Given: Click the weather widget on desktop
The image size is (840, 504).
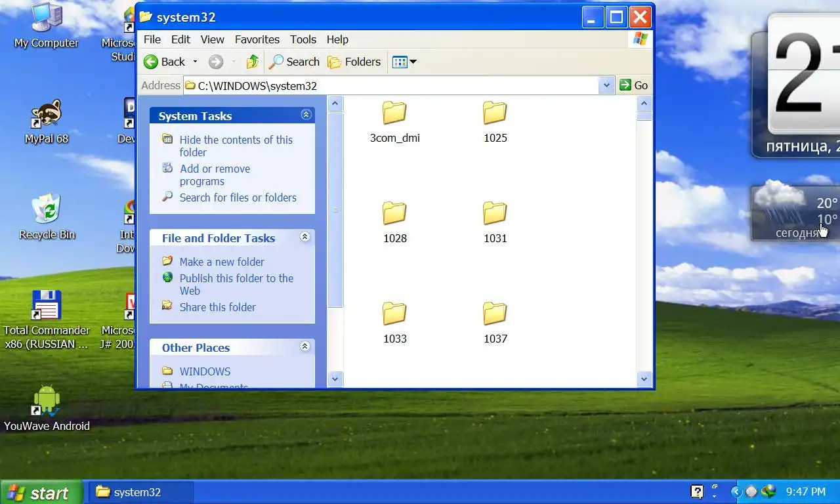Looking at the screenshot, I should [x=796, y=213].
